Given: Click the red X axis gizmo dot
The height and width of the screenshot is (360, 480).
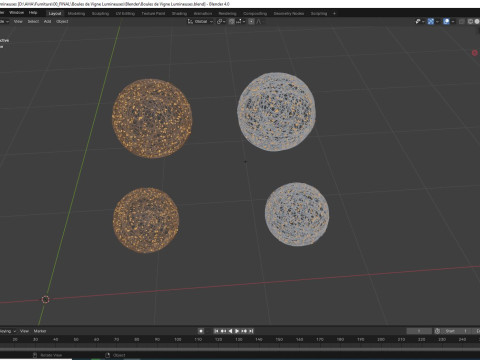Looking at the screenshot, I should pos(475,53).
